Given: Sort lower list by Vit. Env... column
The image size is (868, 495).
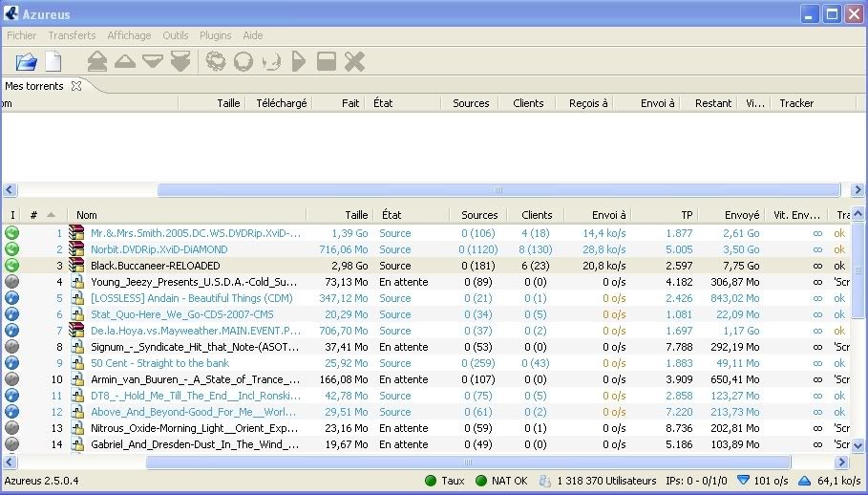Looking at the screenshot, I should [x=796, y=215].
